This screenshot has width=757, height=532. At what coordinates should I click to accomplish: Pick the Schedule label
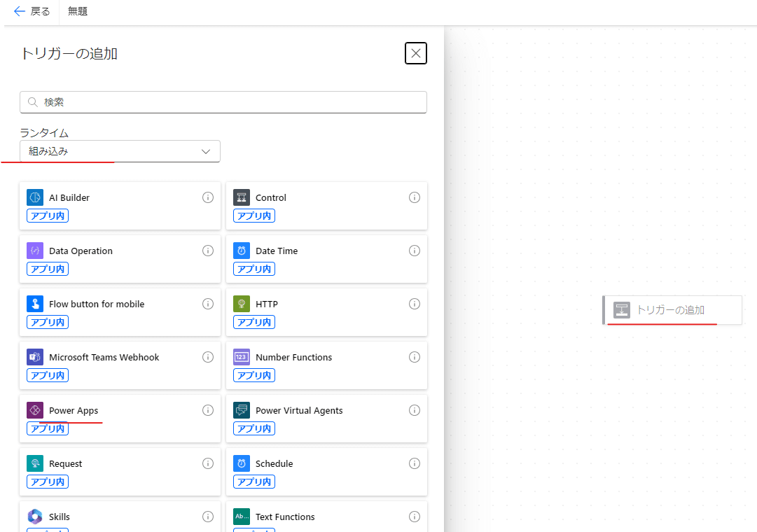point(274,463)
